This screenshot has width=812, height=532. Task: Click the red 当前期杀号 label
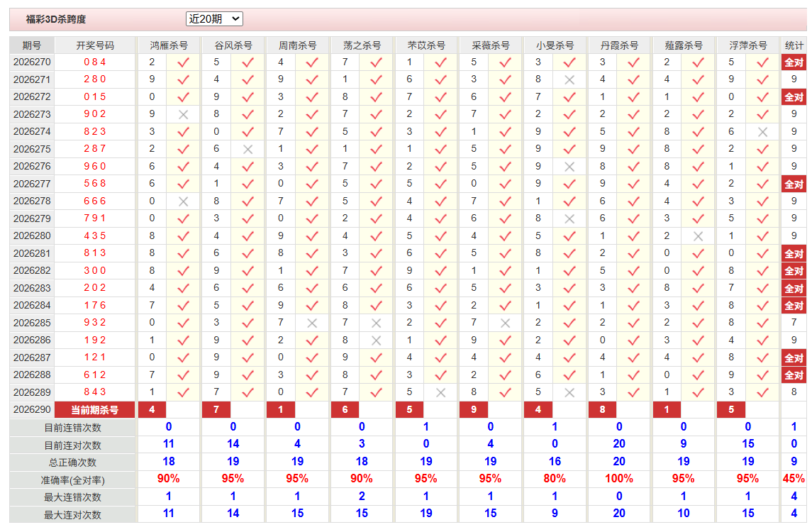coord(95,410)
